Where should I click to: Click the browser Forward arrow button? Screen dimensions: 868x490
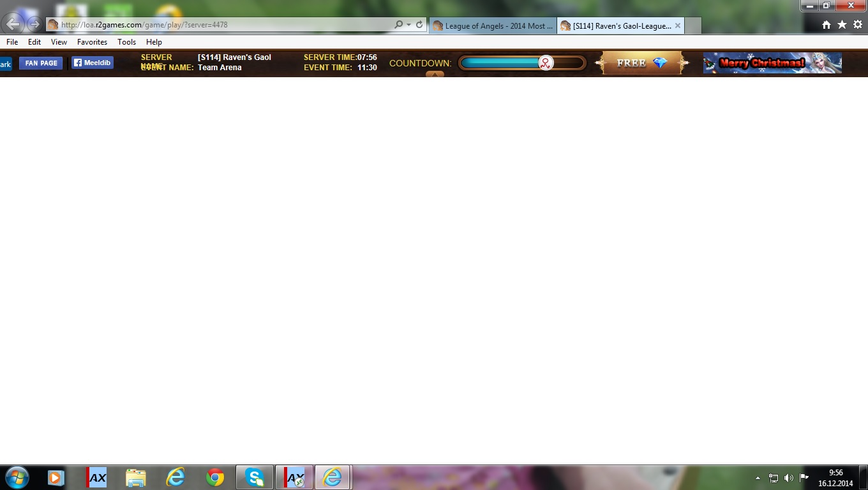tap(34, 25)
